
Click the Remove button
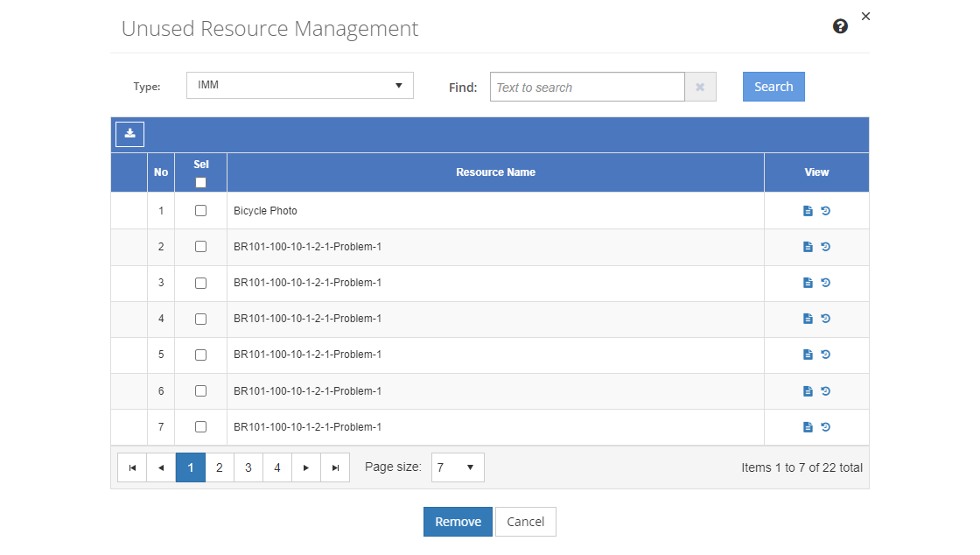pos(458,522)
